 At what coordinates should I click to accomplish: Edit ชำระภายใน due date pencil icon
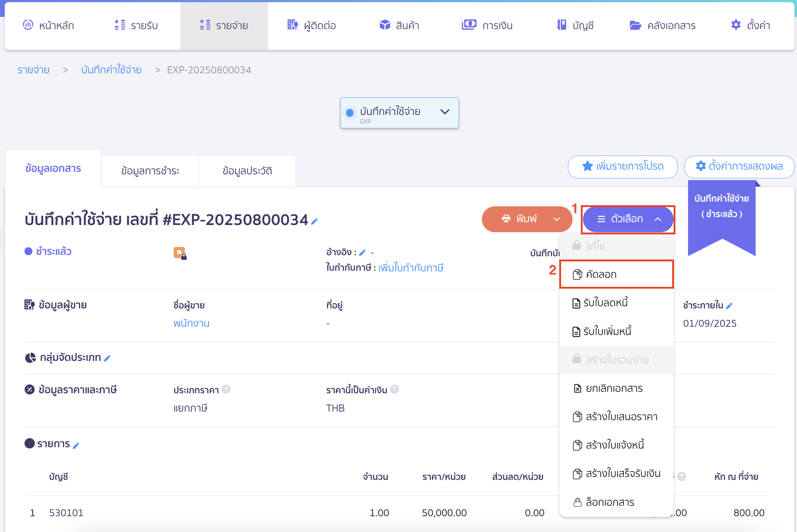729,306
